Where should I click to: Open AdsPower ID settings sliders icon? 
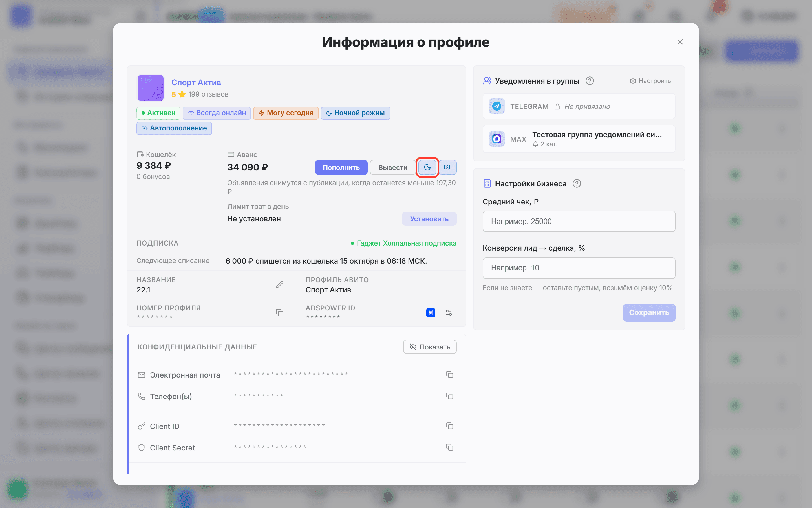point(449,312)
